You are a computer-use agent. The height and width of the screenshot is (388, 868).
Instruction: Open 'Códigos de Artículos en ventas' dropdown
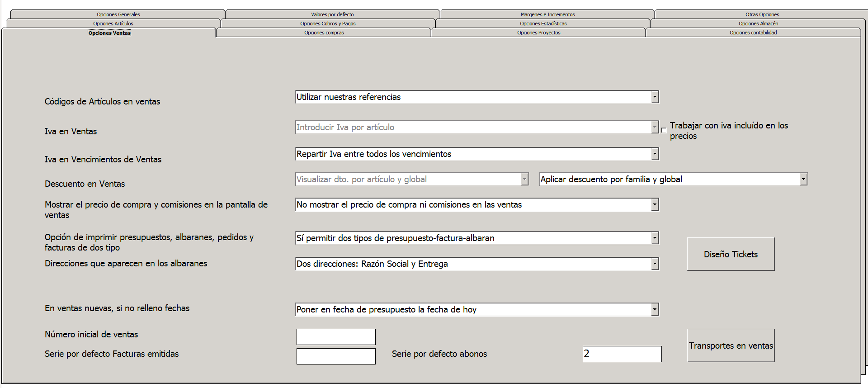[655, 97]
